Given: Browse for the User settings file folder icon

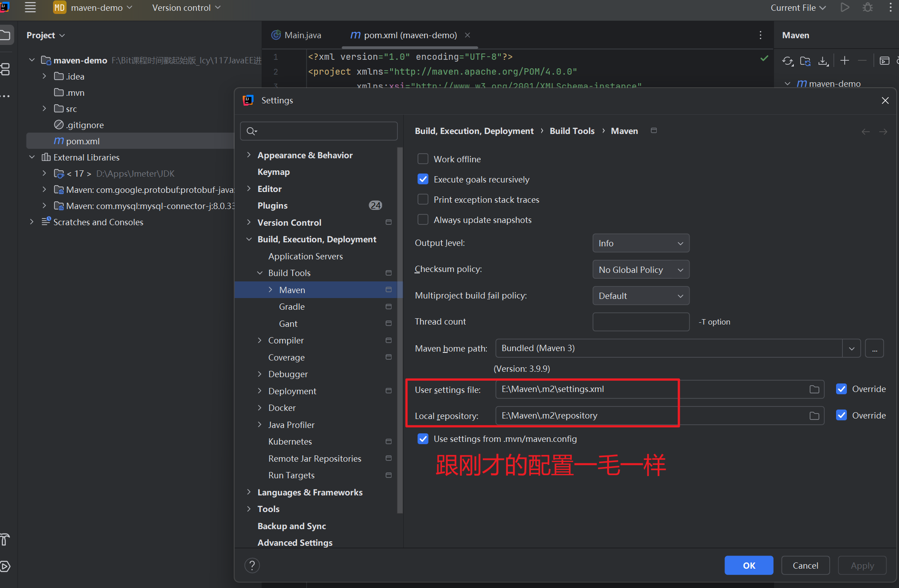Looking at the screenshot, I should tap(814, 389).
